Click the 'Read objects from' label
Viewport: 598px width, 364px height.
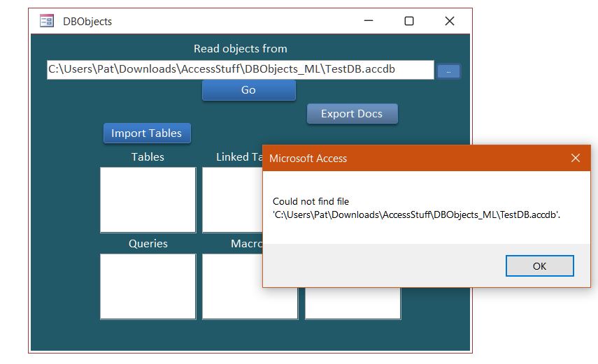[x=241, y=49]
